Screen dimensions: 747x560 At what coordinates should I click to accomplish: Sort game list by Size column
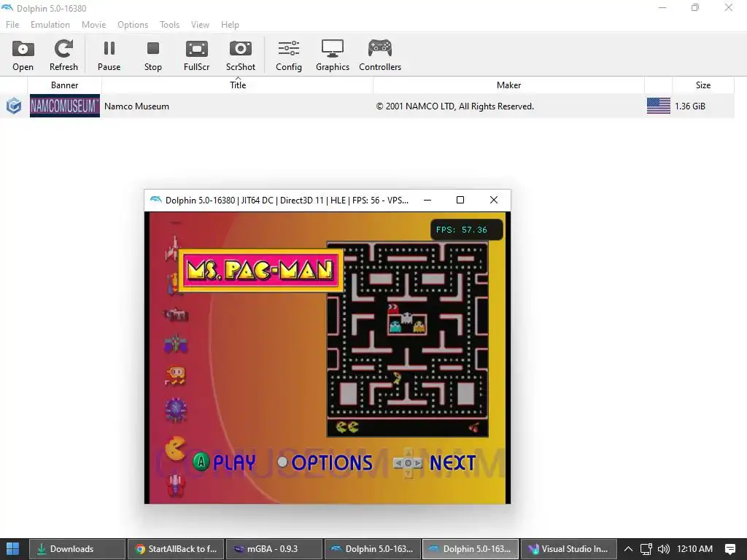703,85
